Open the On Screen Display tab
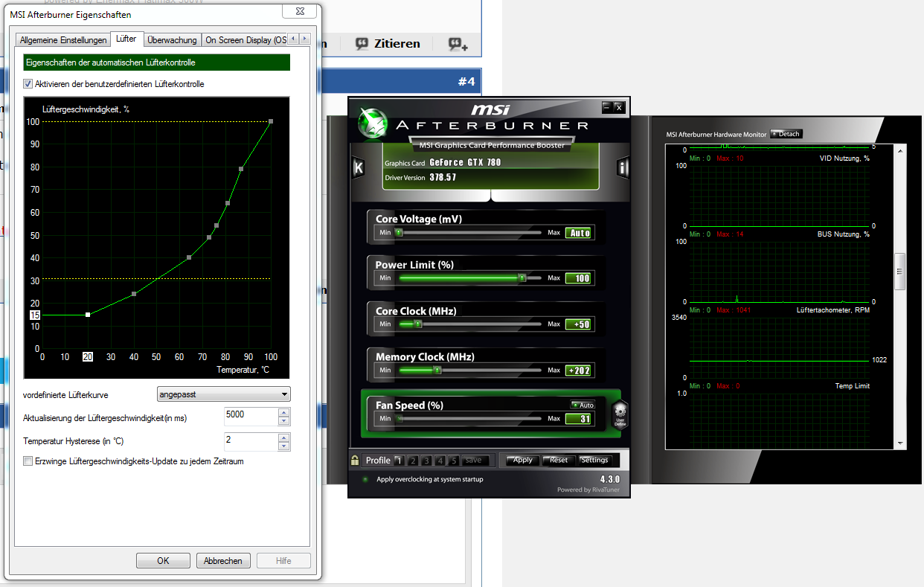924x587 pixels. [246, 40]
